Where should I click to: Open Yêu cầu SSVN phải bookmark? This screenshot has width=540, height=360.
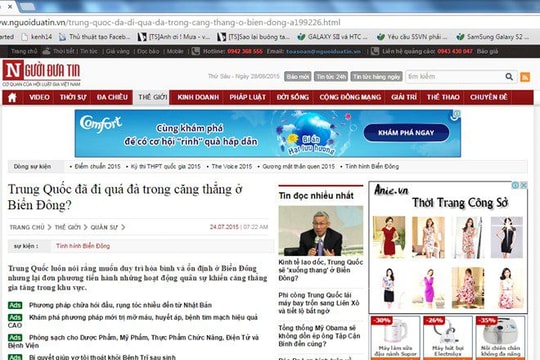412,37
